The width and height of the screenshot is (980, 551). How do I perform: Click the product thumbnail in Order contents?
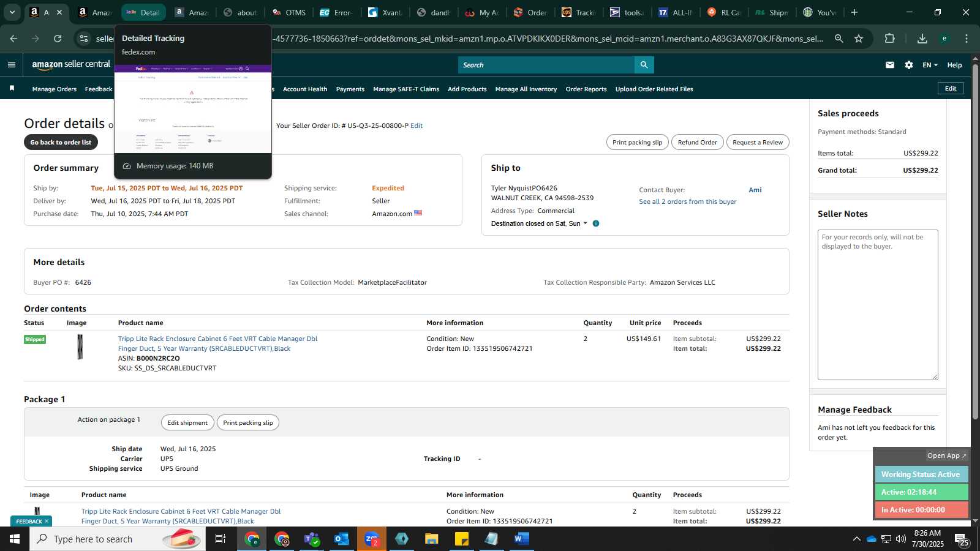click(x=80, y=347)
